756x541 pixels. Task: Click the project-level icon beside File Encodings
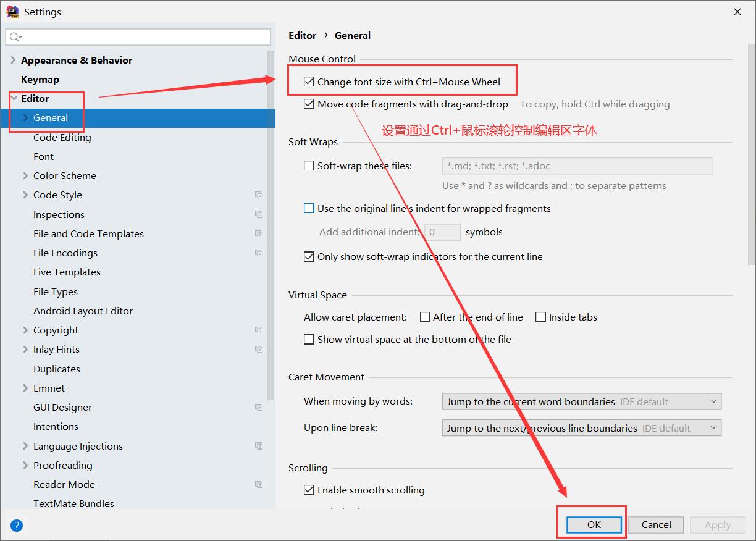(259, 253)
